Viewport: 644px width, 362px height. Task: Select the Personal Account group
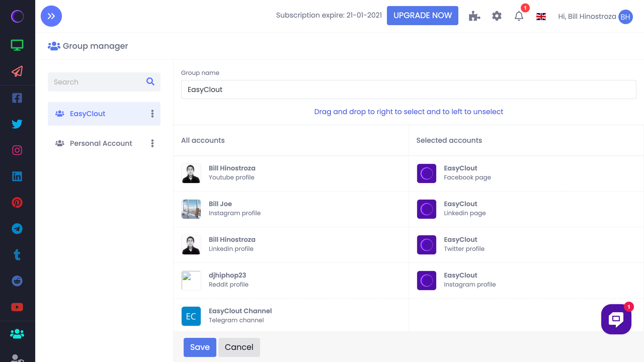click(x=104, y=144)
